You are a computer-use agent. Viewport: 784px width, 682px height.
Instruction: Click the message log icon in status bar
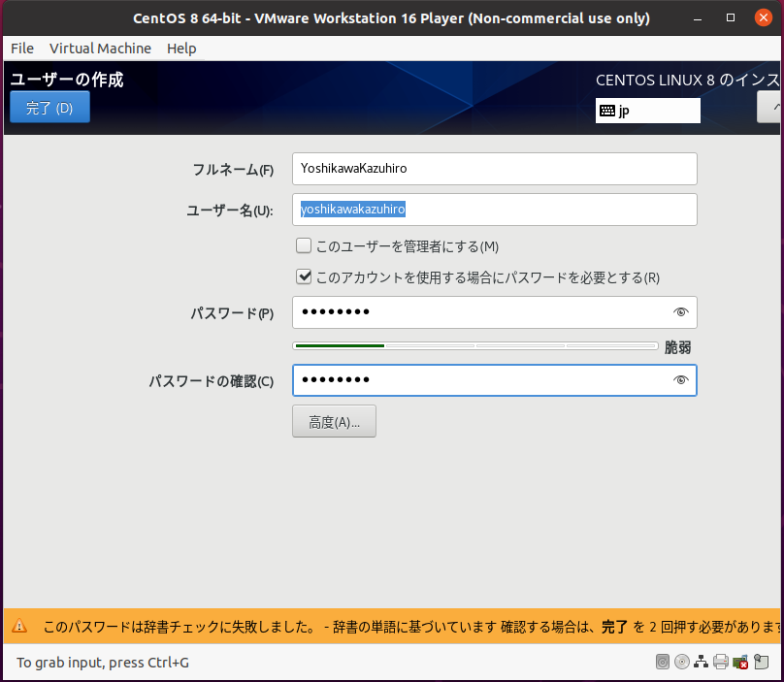point(760,663)
